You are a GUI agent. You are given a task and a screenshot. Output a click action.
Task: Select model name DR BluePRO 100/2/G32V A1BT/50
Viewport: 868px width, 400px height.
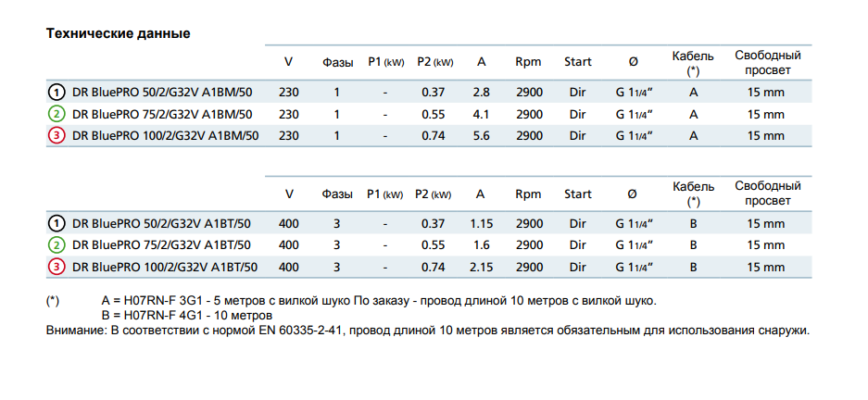165,267
